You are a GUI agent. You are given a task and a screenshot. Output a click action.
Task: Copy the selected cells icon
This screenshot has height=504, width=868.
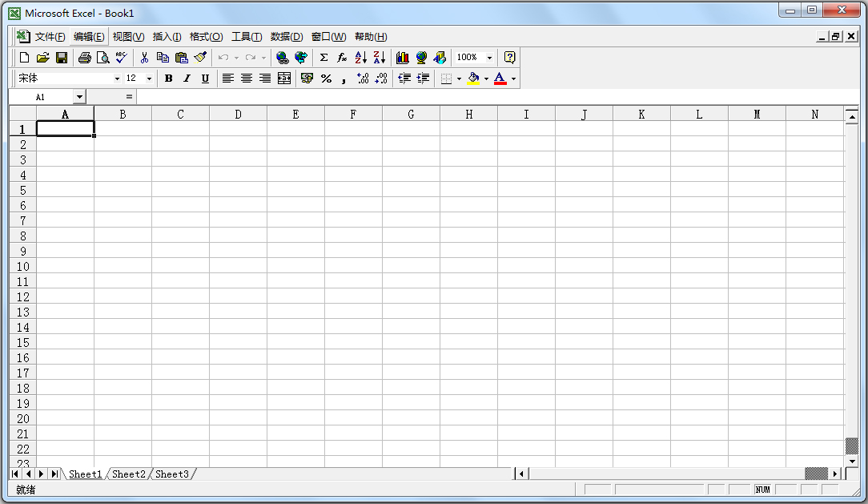click(x=163, y=58)
